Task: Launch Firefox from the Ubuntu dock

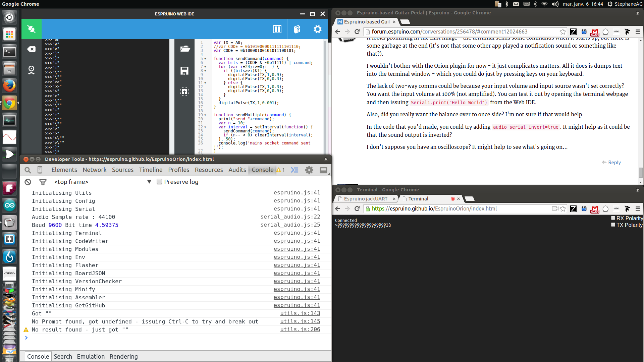Action: click(9, 86)
